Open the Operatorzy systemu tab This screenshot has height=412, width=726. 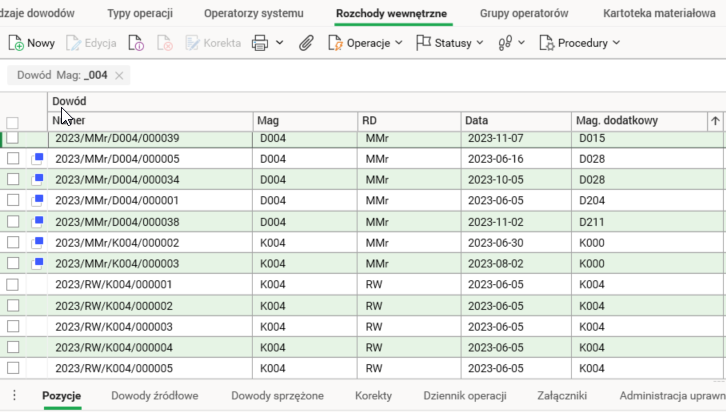tap(254, 13)
